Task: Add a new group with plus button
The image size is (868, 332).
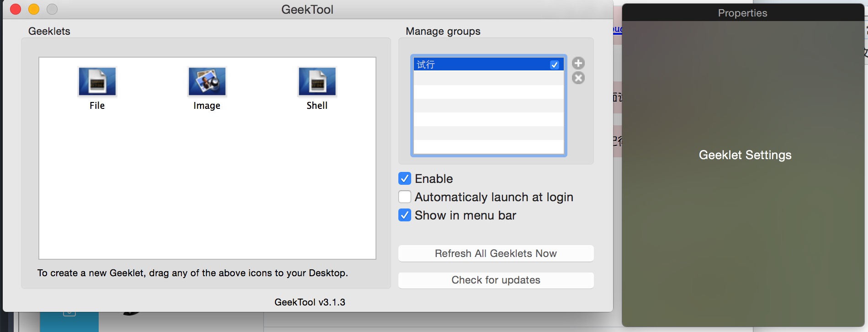Action: click(x=578, y=63)
